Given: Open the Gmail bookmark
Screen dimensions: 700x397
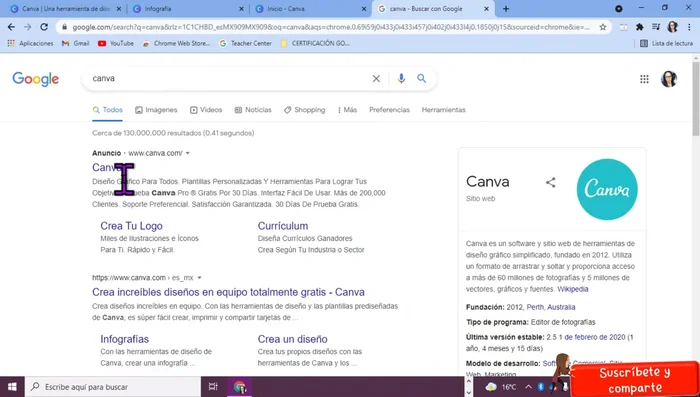Looking at the screenshot, I should (x=76, y=43).
